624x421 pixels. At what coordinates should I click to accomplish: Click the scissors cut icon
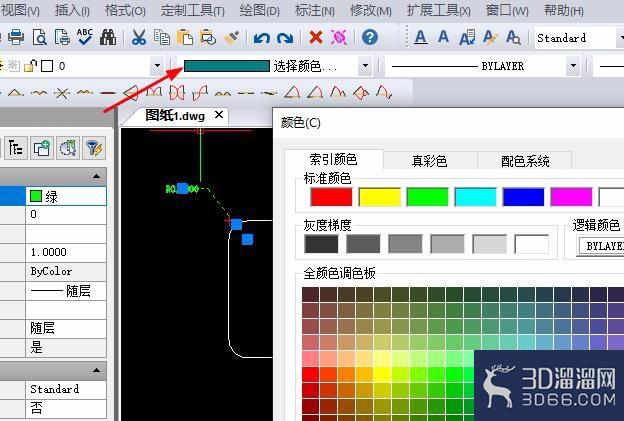[x=138, y=38]
